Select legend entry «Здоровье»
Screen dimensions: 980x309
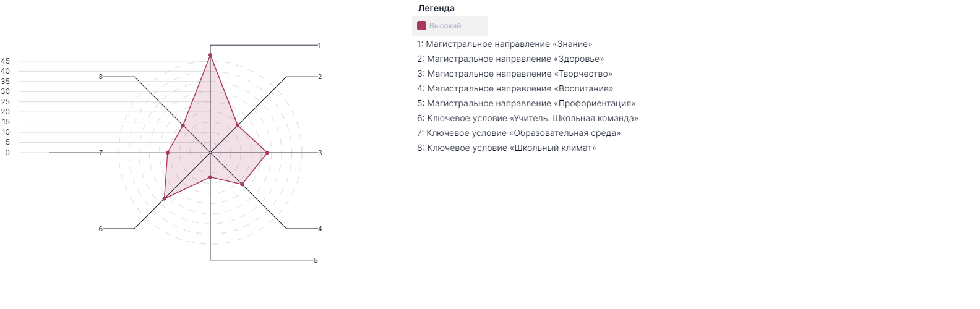click(510, 59)
